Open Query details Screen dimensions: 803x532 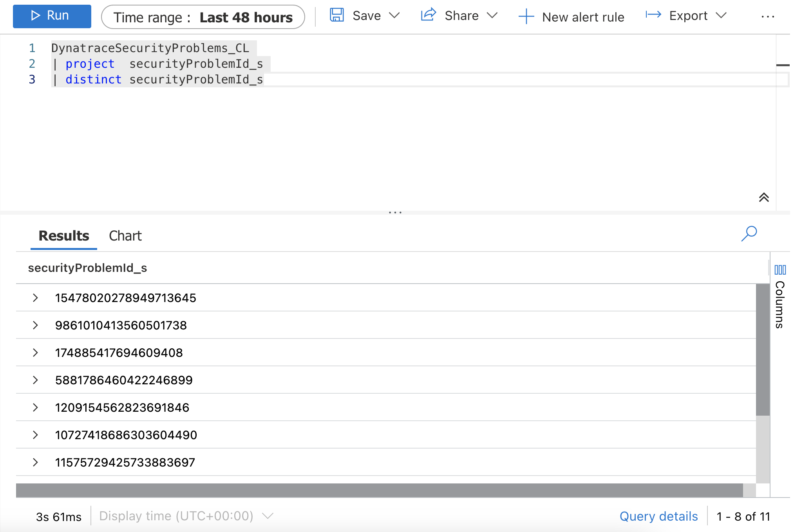(x=658, y=516)
